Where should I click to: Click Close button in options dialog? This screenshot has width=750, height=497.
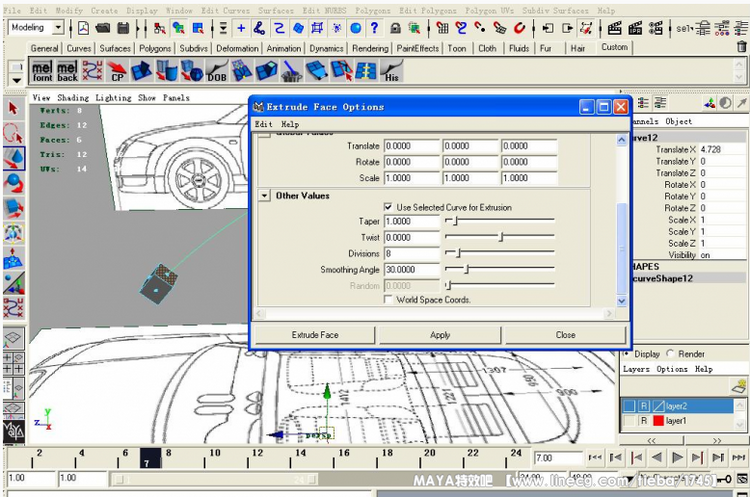565,335
